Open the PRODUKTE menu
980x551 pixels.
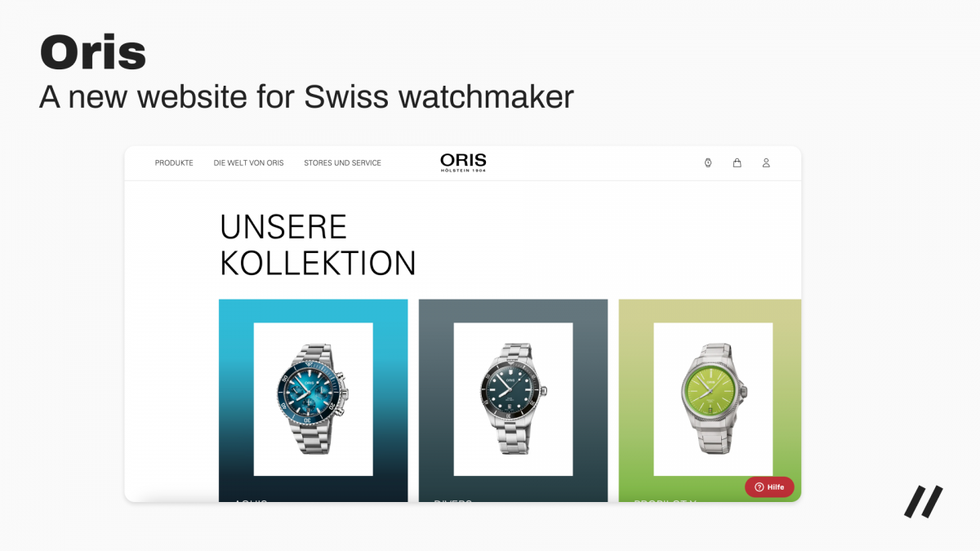(x=174, y=163)
